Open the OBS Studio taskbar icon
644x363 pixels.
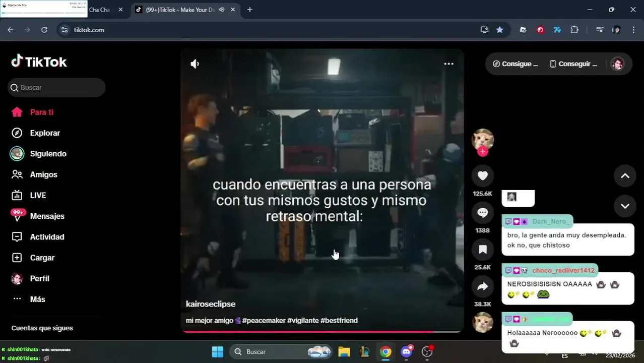pos(427,352)
